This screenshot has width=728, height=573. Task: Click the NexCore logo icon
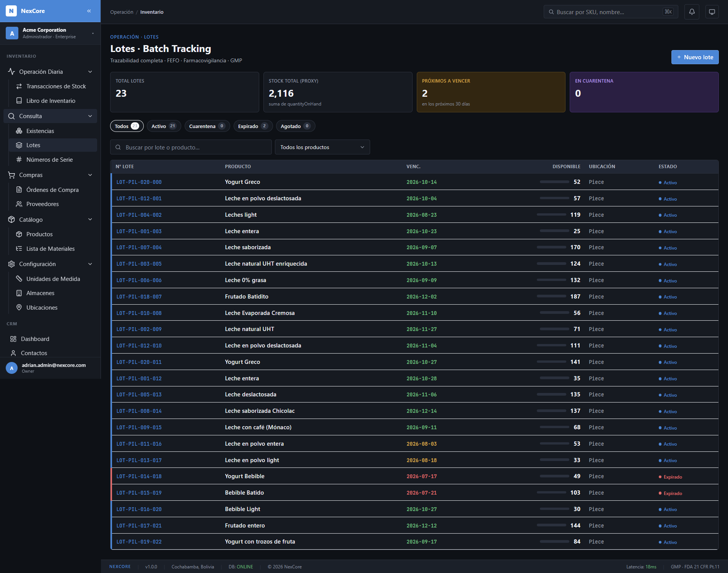(x=11, y=11)
